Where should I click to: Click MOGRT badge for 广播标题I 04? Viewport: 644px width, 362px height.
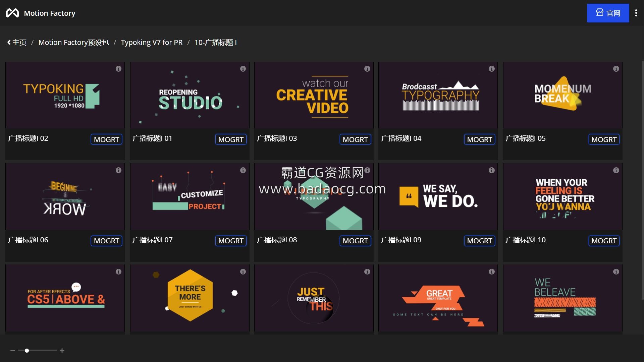(480, 139)
